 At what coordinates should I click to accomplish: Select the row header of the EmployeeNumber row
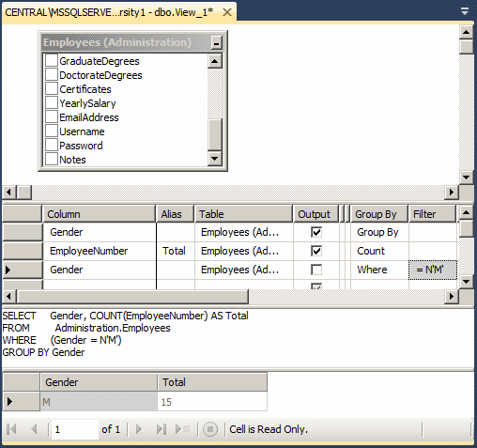click(x=23, y=251)
